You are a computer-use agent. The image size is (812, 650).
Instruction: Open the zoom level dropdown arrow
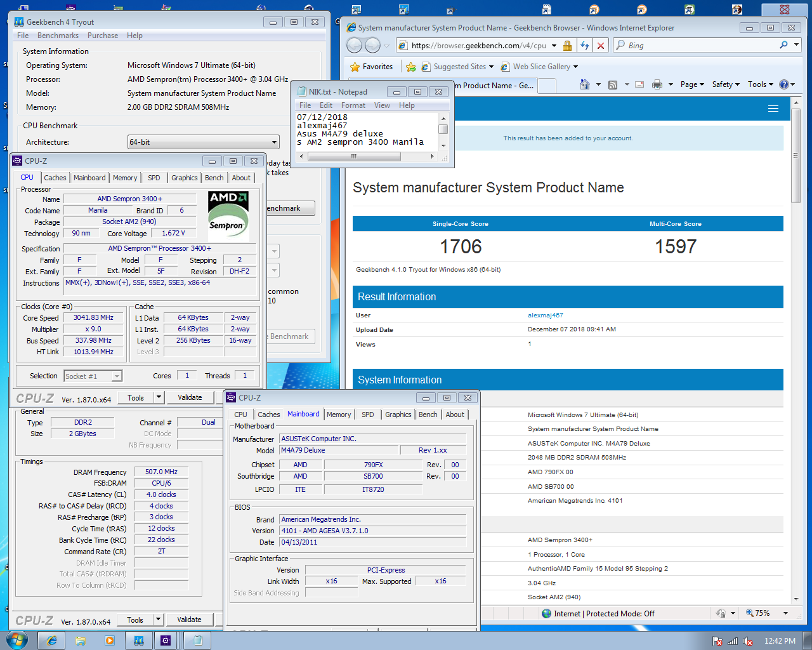click(x=785, y=613)
